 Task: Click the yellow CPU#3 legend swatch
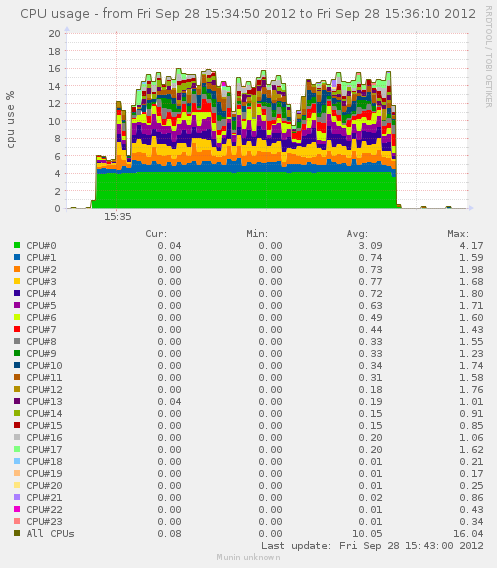[17, 281]
